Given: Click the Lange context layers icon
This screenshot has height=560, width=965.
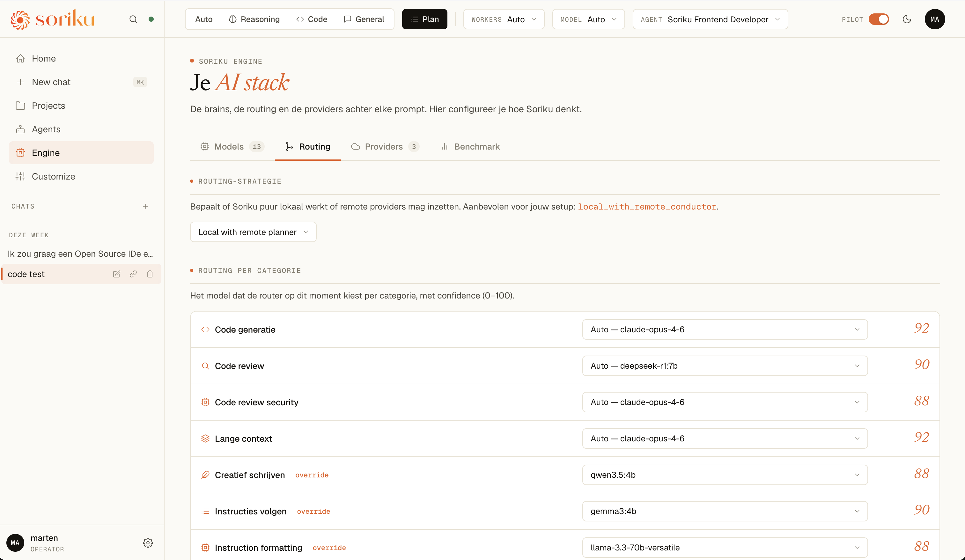Looking at the screenshot, I should coord(205,438).
